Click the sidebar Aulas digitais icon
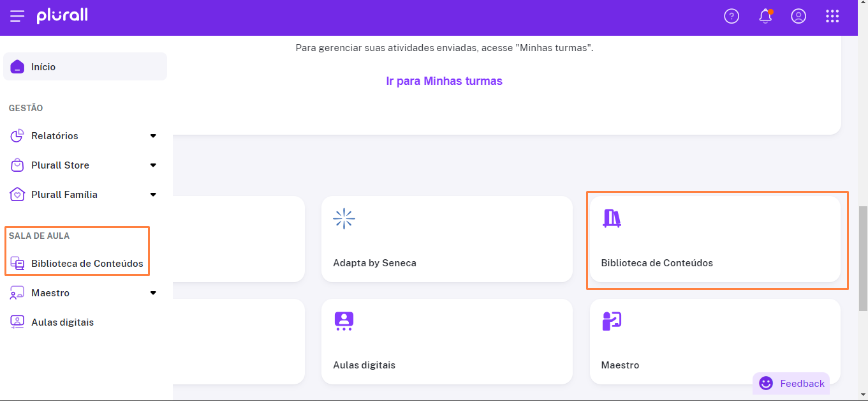 [x=18, y=322]
